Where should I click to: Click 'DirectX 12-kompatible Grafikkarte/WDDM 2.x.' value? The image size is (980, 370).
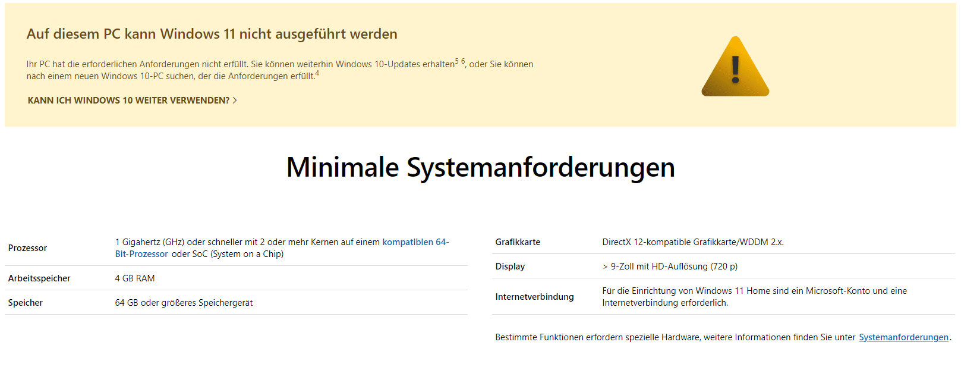tap(693, 242)
